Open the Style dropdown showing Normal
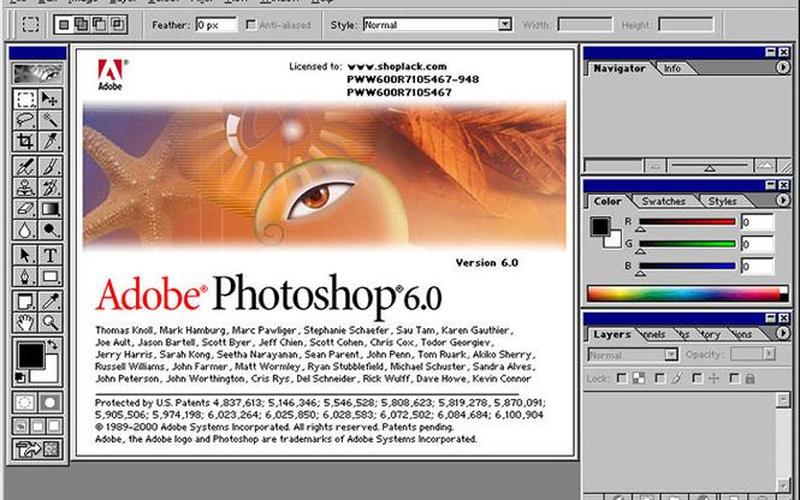800x500 pixels. [x=505, y=24]
